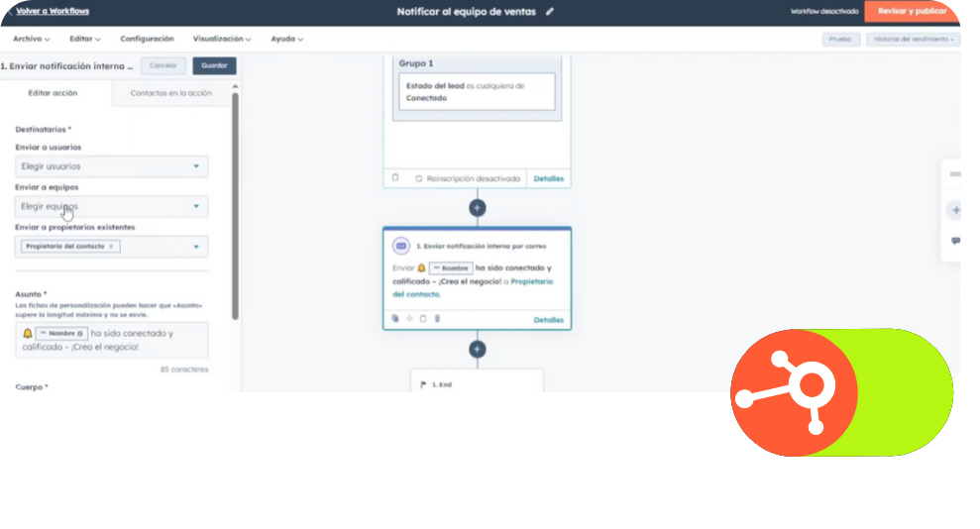
Task: Open the Editar menu
Action: point(84,39)
